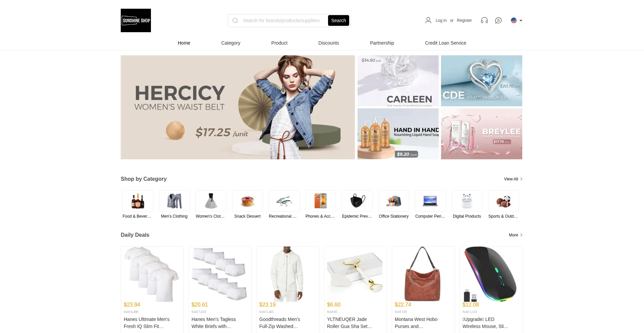Click the Register link

[x=464, y=20]
